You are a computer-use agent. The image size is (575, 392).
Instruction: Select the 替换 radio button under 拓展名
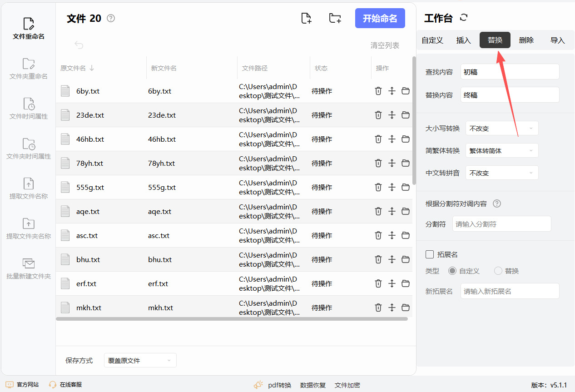click(498, 271)
